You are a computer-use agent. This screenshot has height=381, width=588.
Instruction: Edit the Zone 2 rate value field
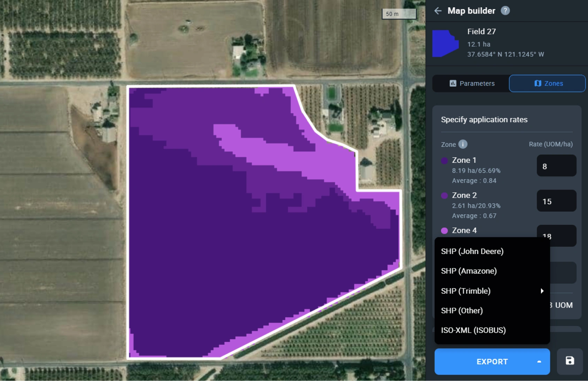556,201
